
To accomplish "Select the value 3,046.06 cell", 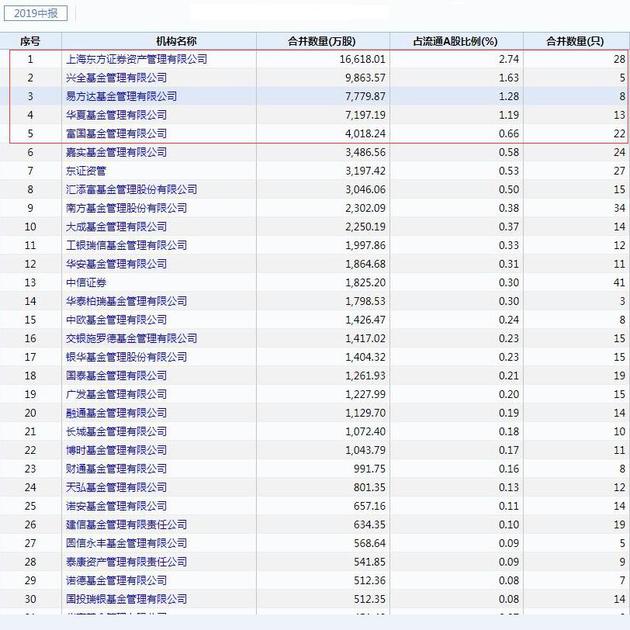I will 365,189.
